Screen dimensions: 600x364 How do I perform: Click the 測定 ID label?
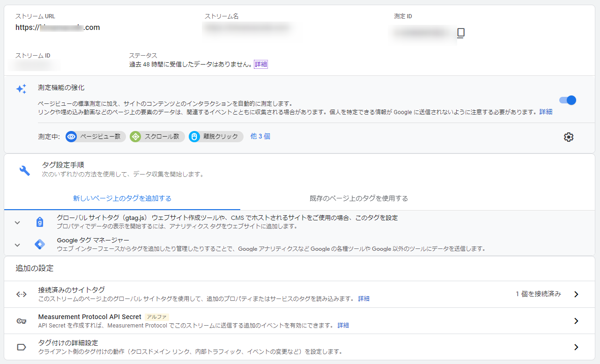[x=403, y=16]
